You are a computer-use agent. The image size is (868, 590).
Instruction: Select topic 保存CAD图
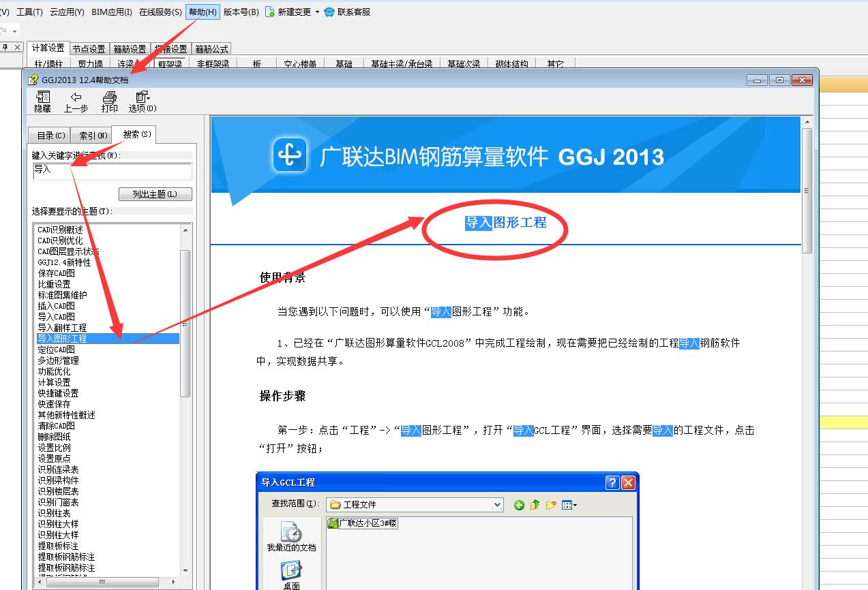coord(56,273)
